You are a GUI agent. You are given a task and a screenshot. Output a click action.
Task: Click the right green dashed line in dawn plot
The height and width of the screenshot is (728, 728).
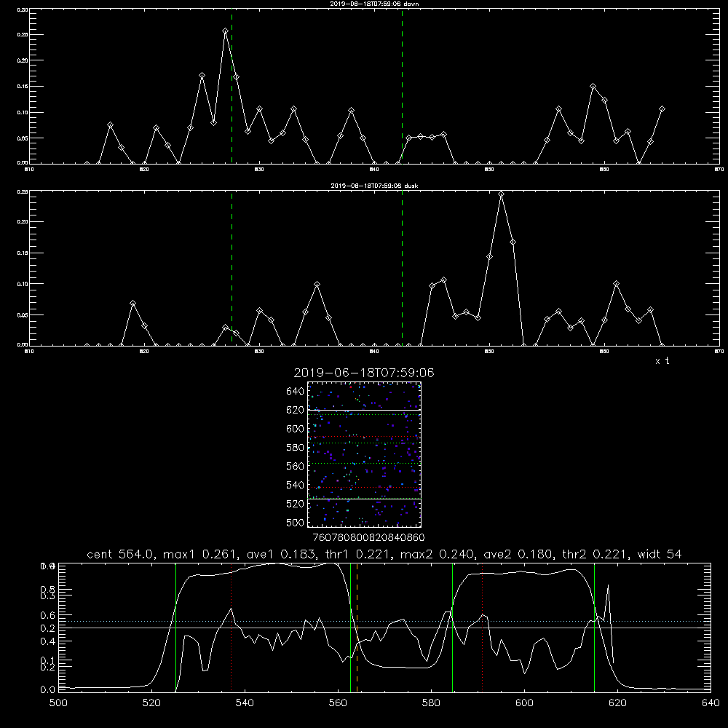tap(402, 86)
